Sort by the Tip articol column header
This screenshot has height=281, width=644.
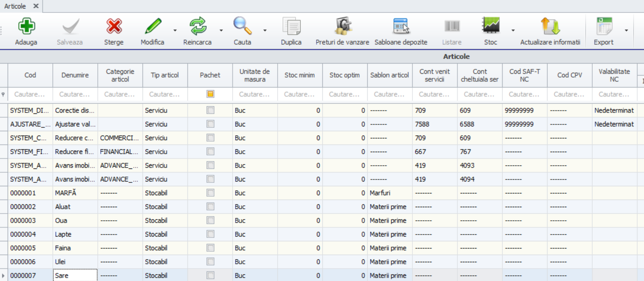coord(165,75)
